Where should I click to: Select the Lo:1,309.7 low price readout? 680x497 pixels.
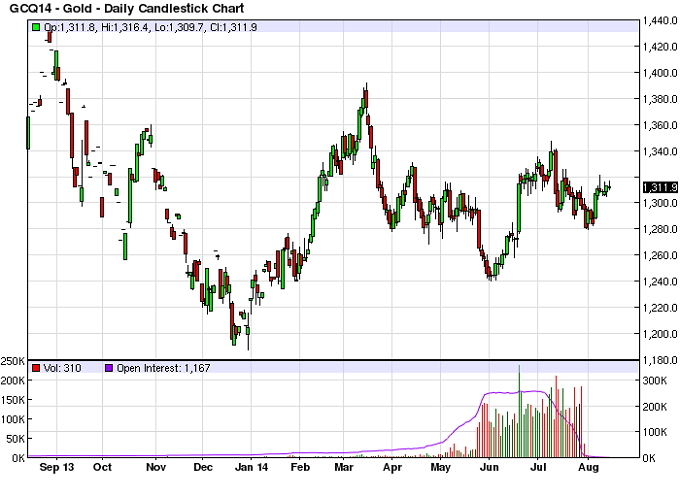pos(180,27)
